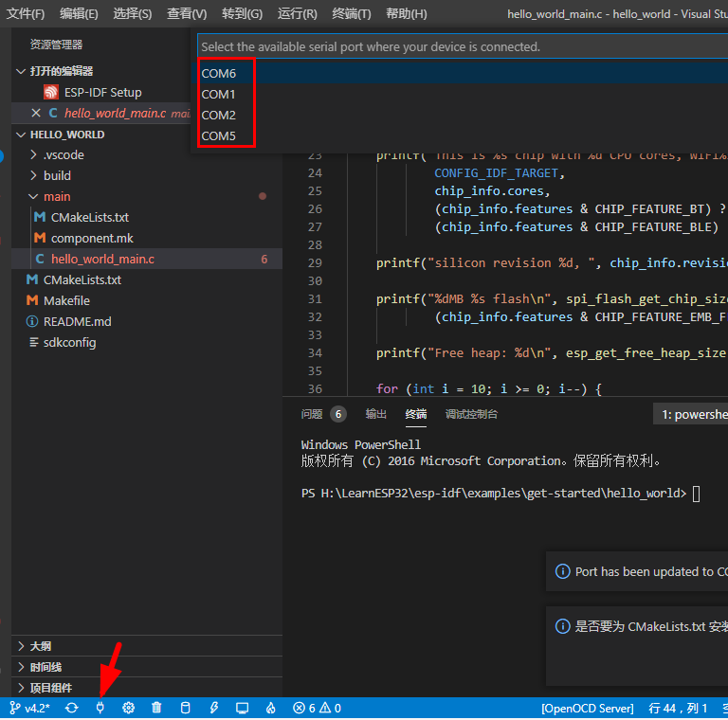
Task: Click the [OpenOCD Server] status bar item
Action: click(x=588, y=708)
